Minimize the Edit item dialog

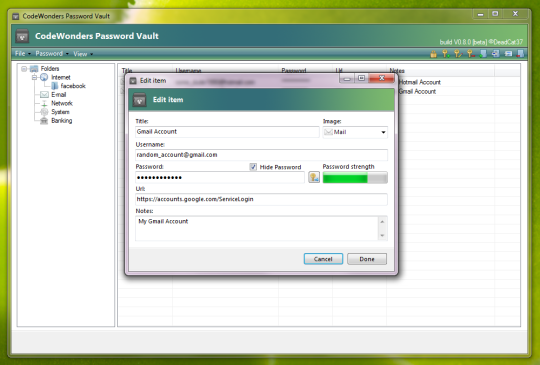click(347, 78)
